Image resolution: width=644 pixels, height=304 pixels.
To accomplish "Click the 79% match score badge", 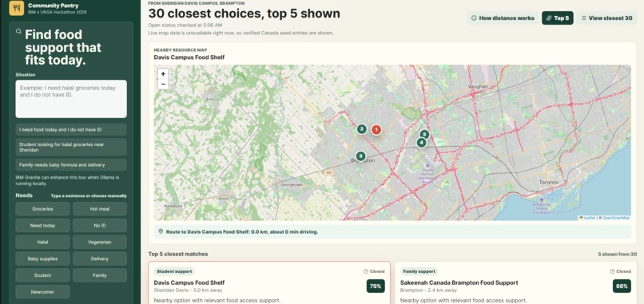I will [x=376, y=286].
